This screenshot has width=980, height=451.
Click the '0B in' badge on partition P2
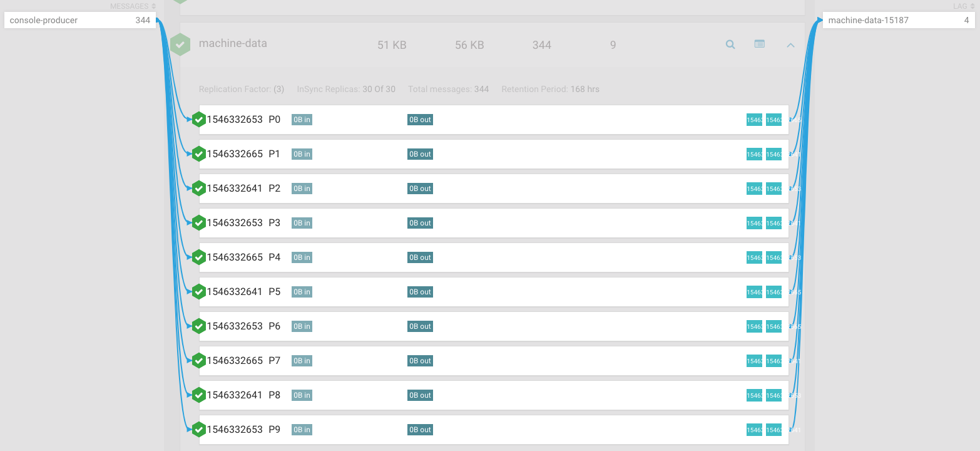[302, 189]
